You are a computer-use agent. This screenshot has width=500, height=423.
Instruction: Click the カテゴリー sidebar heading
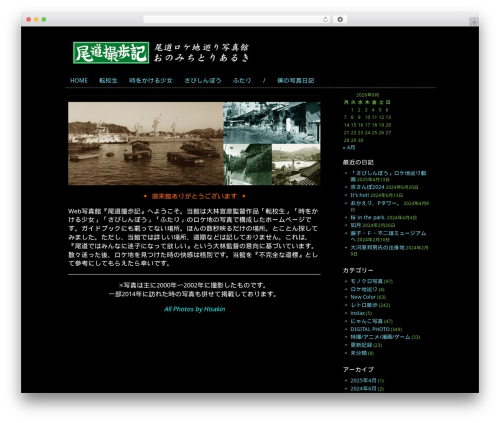(358, 270)
